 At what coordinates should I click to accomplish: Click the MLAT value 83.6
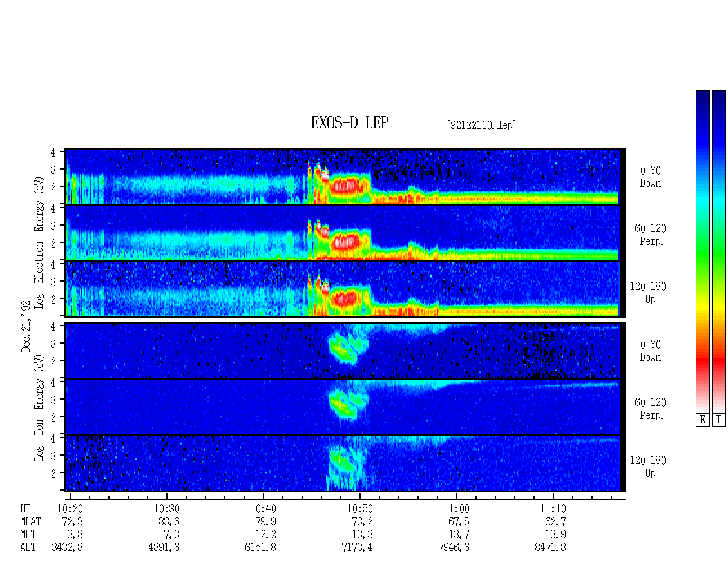pyautogui.click(x=169, y=521)
